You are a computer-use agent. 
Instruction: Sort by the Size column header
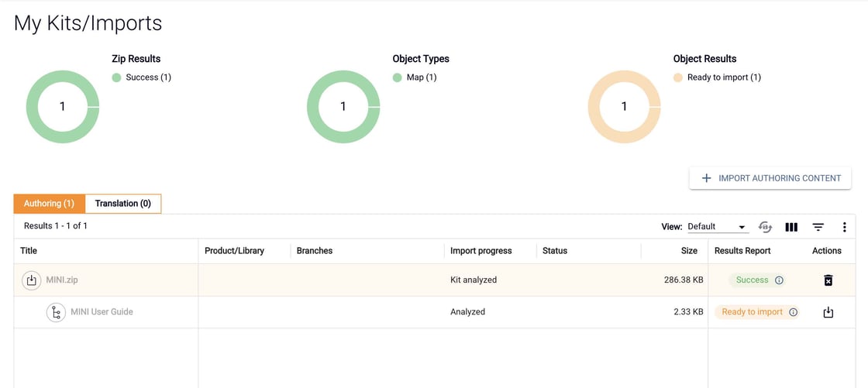point(689,251)
